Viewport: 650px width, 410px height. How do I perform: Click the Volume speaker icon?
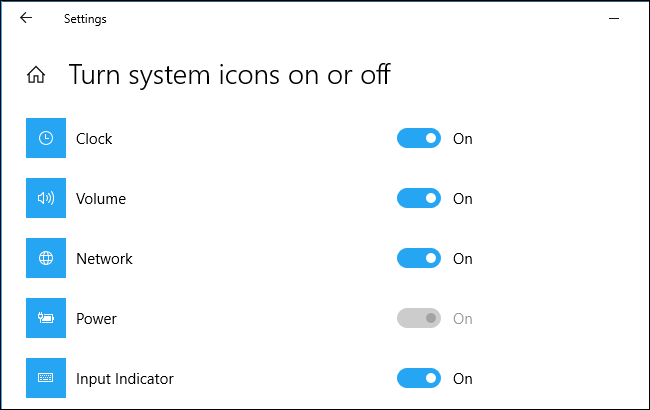pyautogui.click(x=46, y=199)
